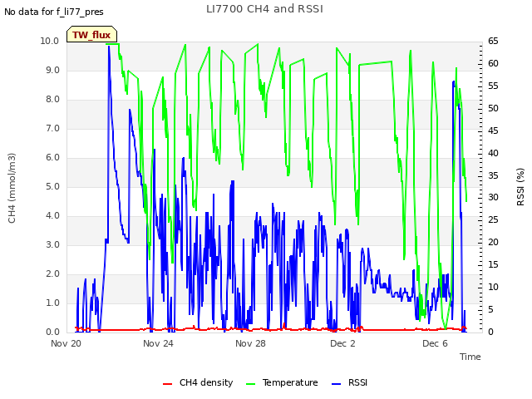This screenshot has width=532, height=399.
Task: Toggle CH4 density legend entry
Action: (198, 382)
